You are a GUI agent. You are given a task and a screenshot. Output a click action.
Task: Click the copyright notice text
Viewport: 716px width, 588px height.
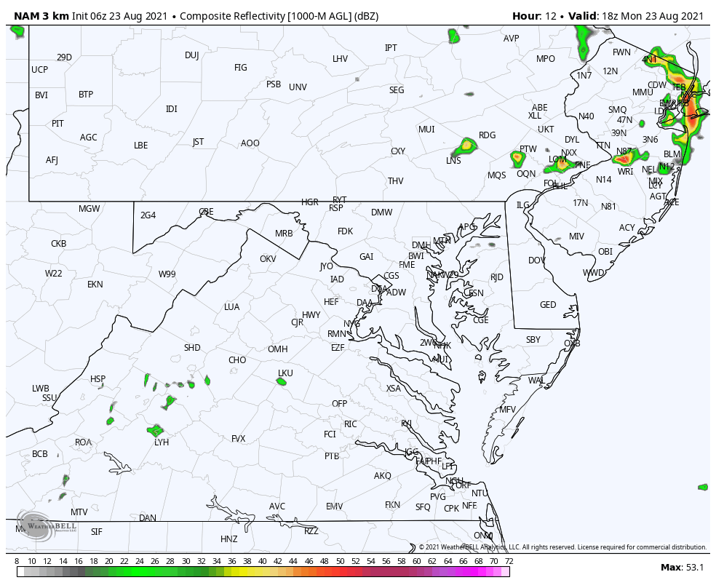pos(562,547)
